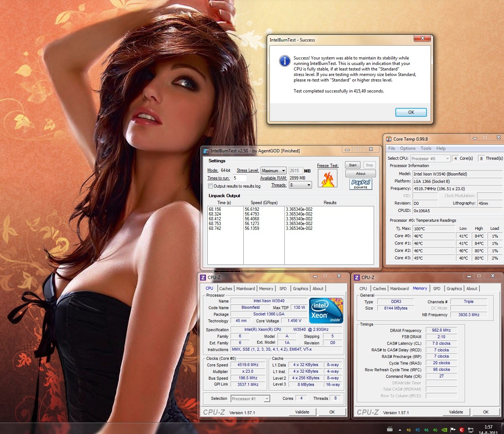The image size is (504, 434).
Task: Close the IntelBurnTest Success dialog
Action: pos(423,38)
